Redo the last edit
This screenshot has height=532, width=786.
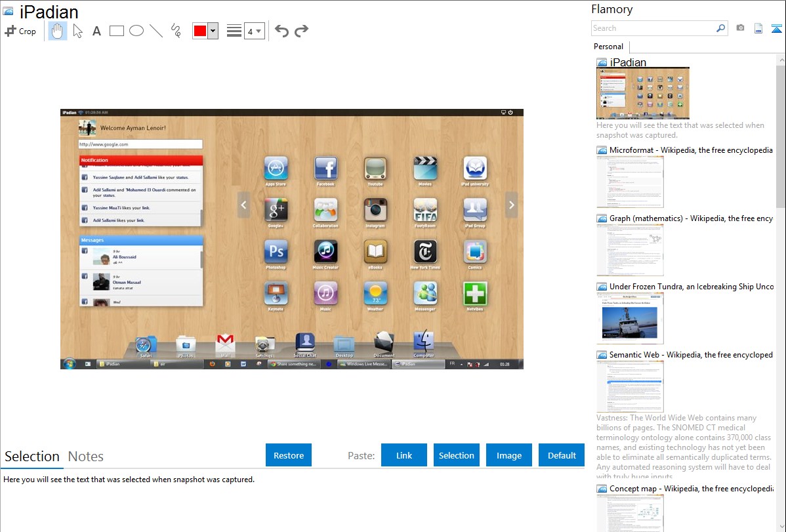pos(301,31)
